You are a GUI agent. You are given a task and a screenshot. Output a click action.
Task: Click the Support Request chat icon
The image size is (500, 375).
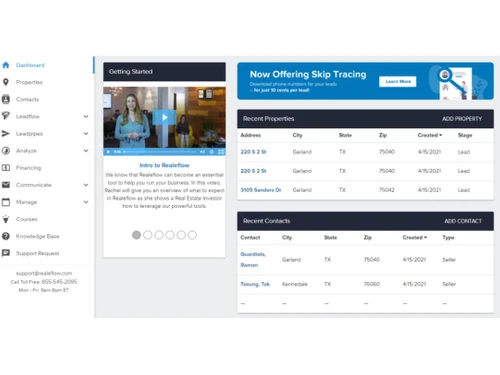click(x=6, y=253)
